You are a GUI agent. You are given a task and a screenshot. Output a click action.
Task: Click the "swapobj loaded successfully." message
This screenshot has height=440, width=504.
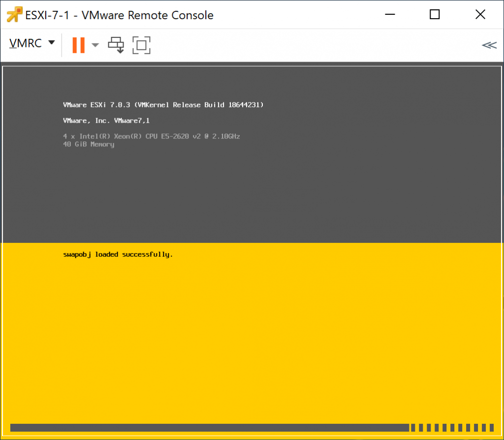(118, 255)
